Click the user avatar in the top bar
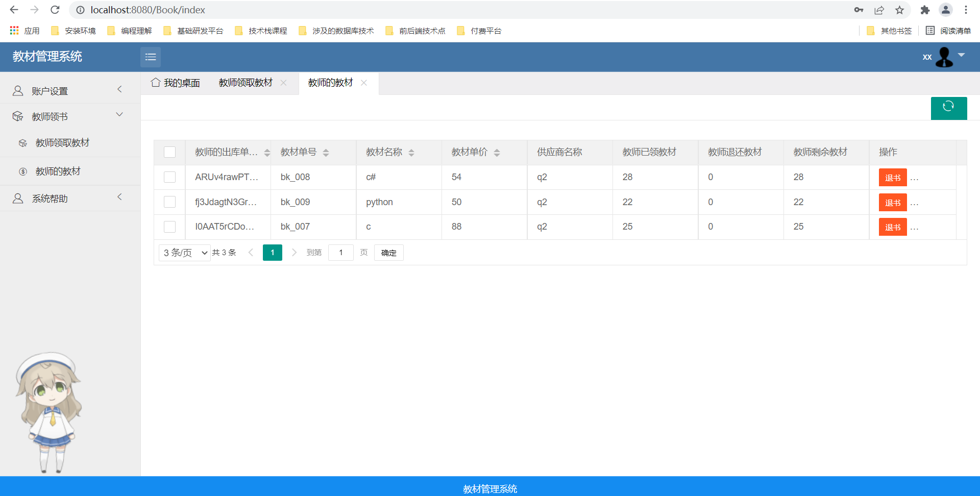Image resolution: width=980 pixels, height=496 pixels. (945, 56)
